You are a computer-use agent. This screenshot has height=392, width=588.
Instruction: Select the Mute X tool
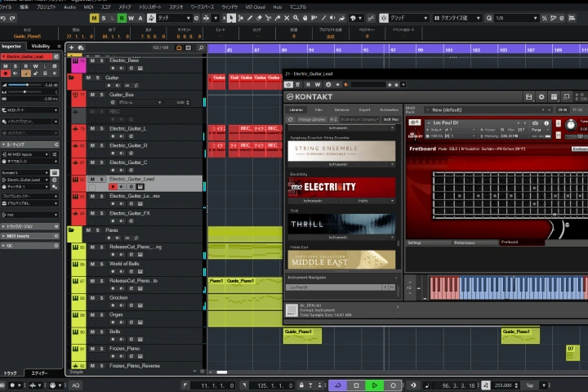point(287,18)
